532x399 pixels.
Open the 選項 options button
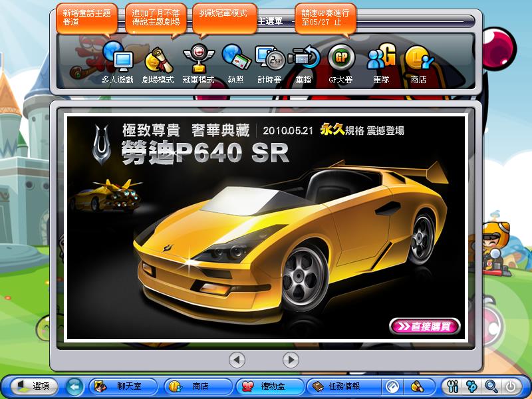[x=34, y=386]
